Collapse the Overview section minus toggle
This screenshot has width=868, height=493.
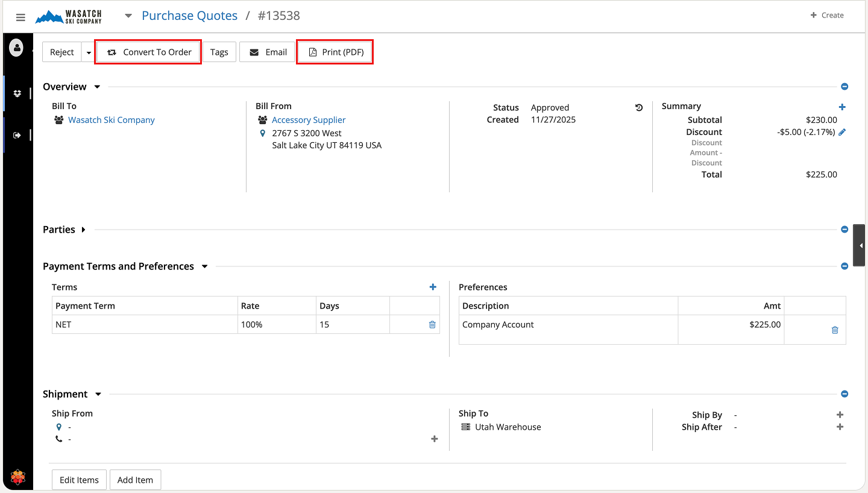coord(844,87)
